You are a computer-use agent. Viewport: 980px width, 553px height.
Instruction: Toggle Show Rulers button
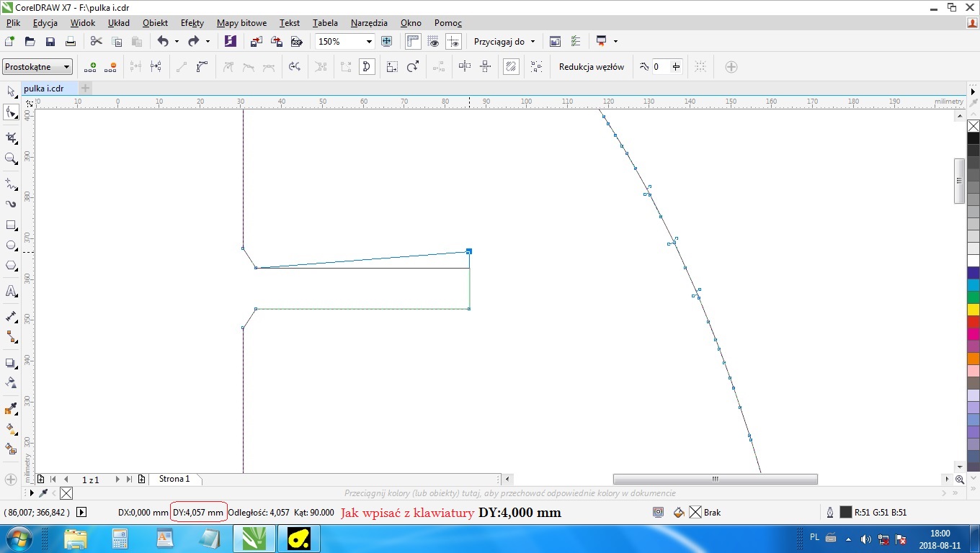413,42
